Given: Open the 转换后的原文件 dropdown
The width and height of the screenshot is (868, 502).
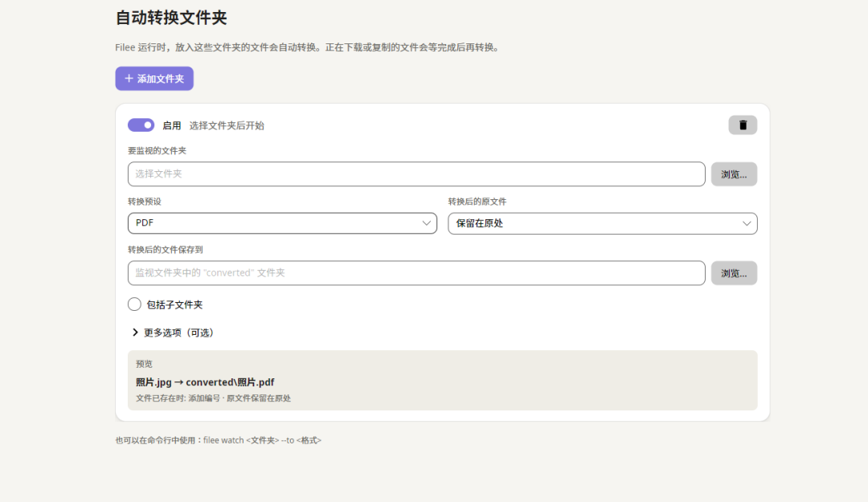Looking at the screenshot, I should (602, 223).
